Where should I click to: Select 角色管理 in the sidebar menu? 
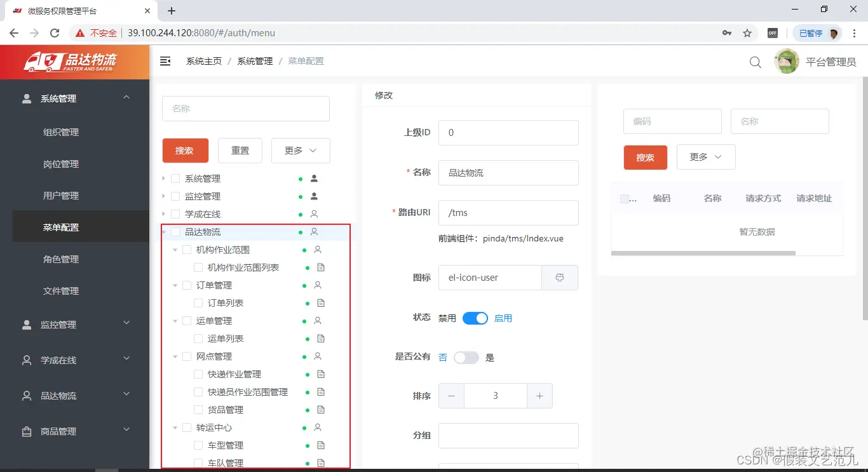61,259
